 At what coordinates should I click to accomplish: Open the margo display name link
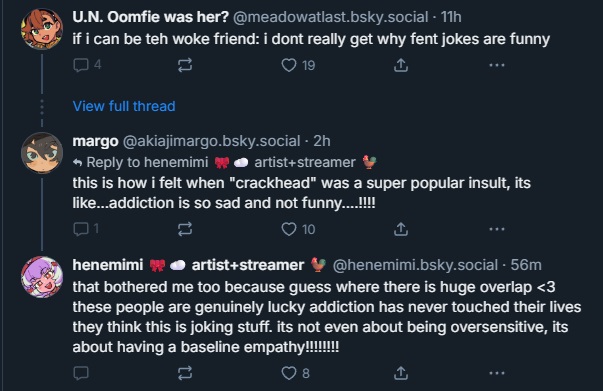pos(95,141)
